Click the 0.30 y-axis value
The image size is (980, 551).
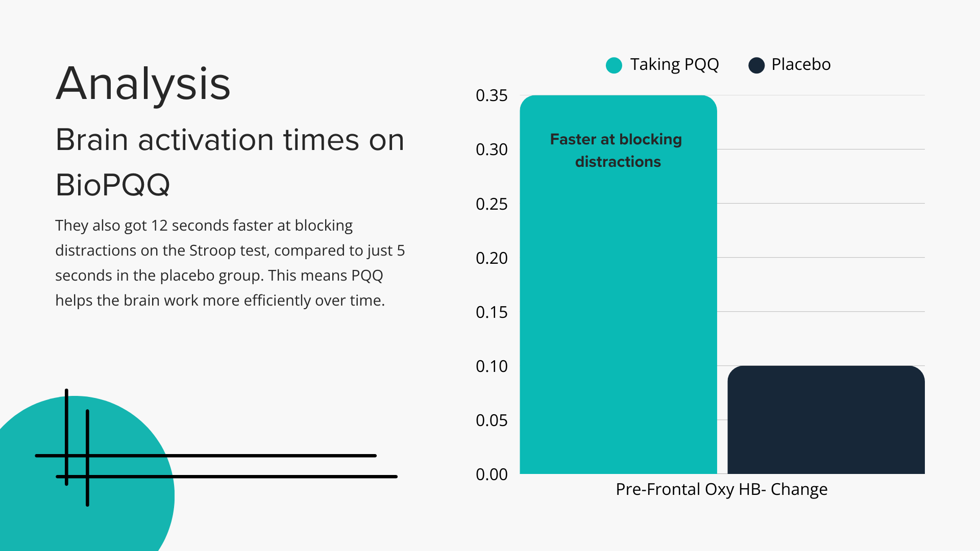492,149
